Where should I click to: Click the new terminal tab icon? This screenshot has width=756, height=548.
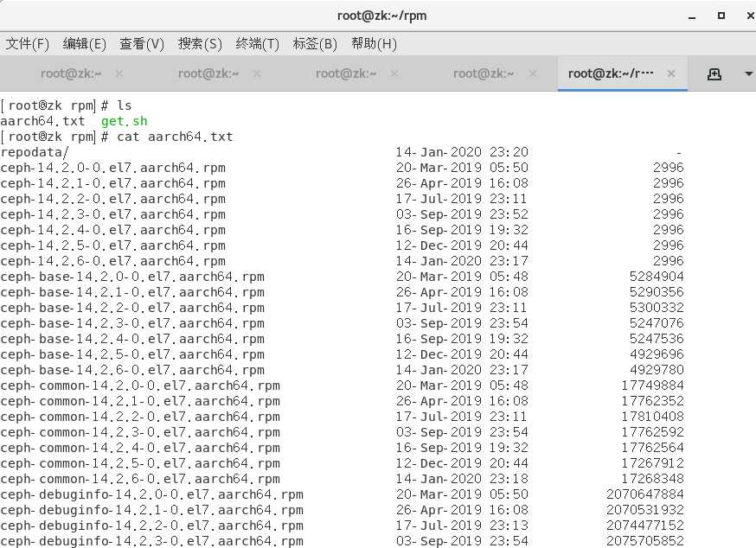[714, 73]
